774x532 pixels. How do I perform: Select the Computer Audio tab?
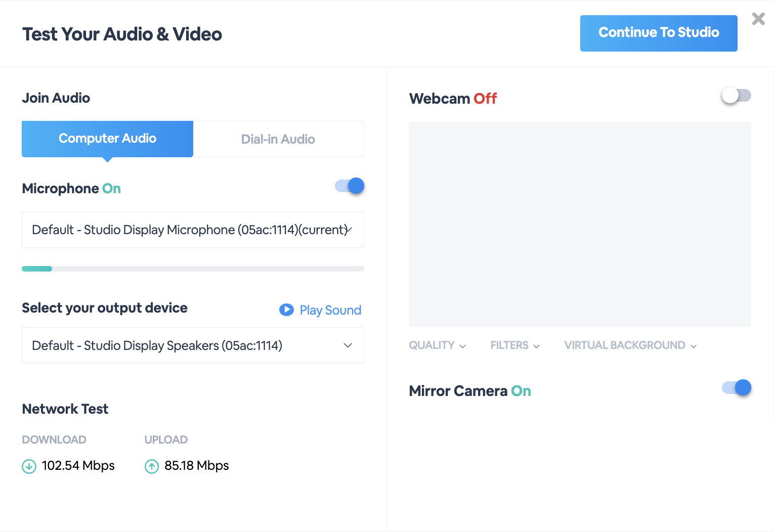point(107,139)
